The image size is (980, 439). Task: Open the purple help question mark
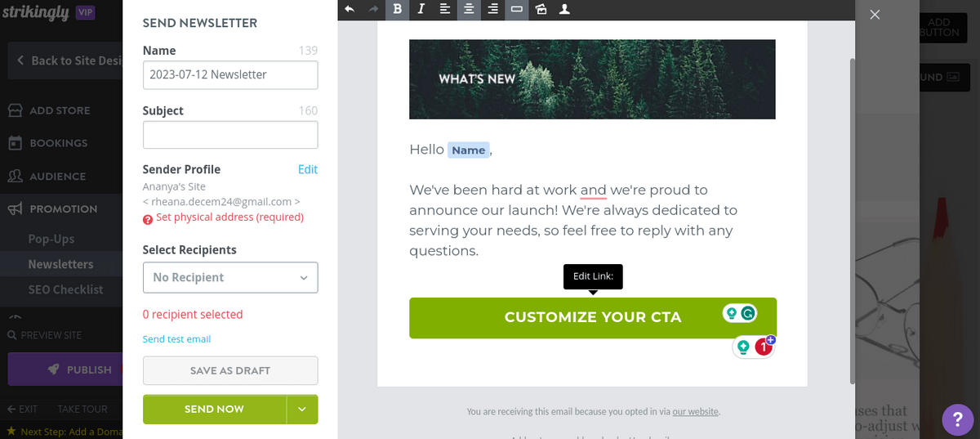coord(957,419)
